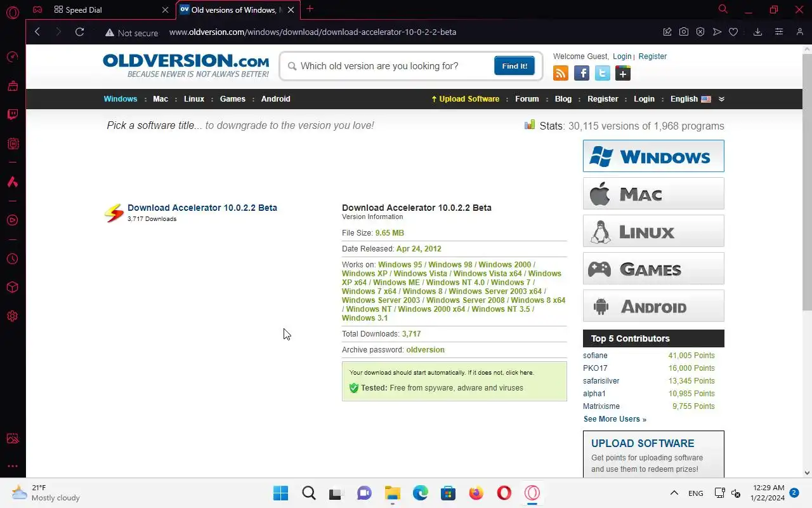
Task: Open the English language dropdown
Action: click(691, 99)
